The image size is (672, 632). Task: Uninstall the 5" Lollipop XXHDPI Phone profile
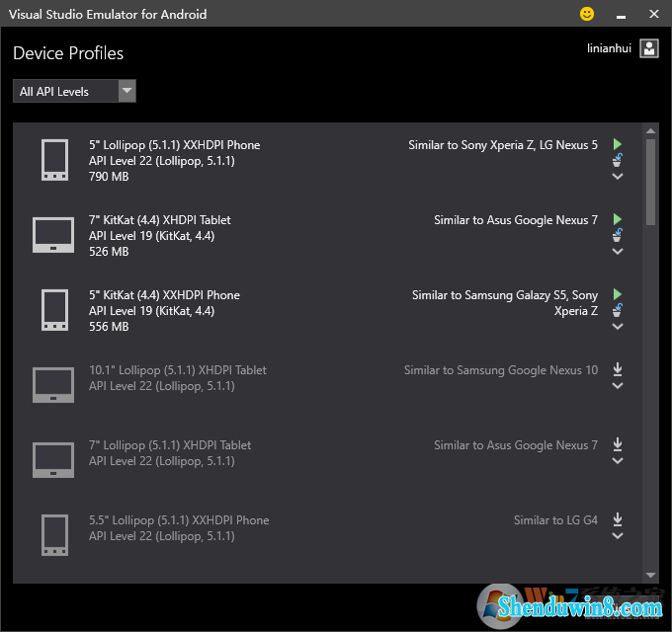pyautogui.click(x=617, y=160)
